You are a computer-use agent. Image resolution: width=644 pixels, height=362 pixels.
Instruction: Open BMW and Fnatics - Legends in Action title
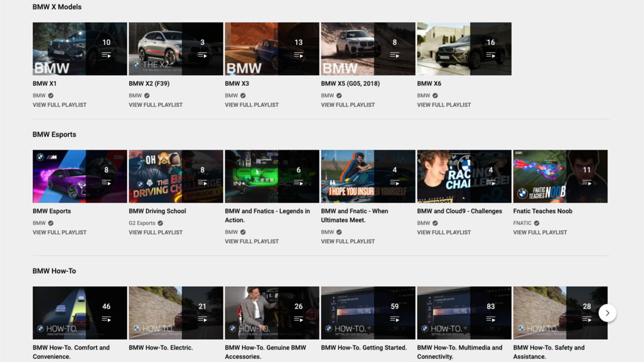tap(267, 215)
